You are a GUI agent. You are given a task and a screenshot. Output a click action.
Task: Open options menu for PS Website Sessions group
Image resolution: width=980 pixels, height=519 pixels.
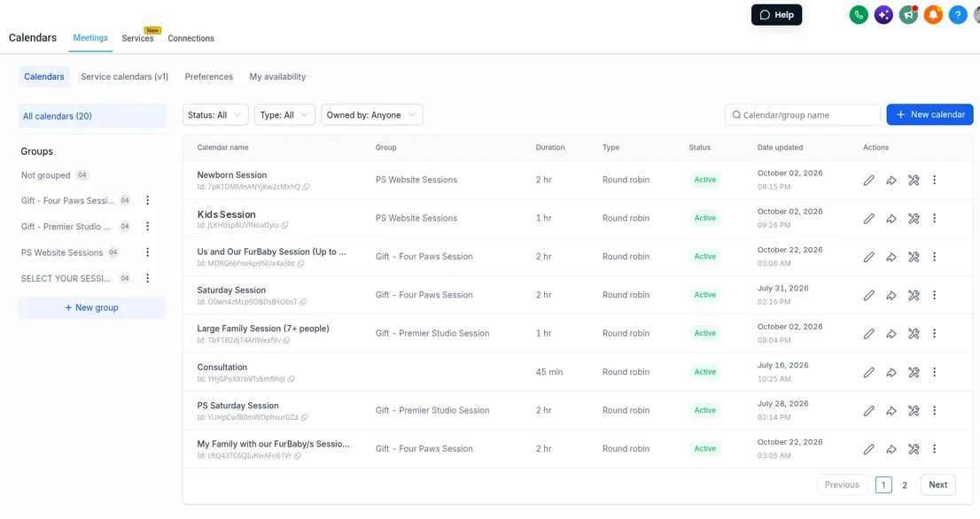(147, 252)
